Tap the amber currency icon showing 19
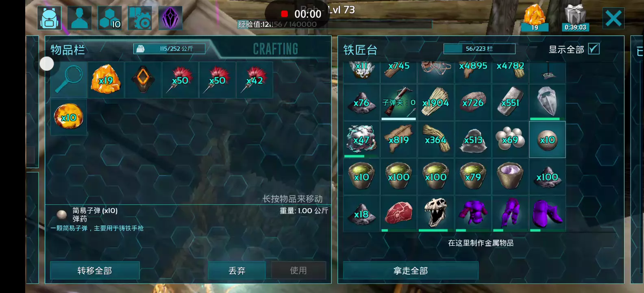 [x=534, y=18]
